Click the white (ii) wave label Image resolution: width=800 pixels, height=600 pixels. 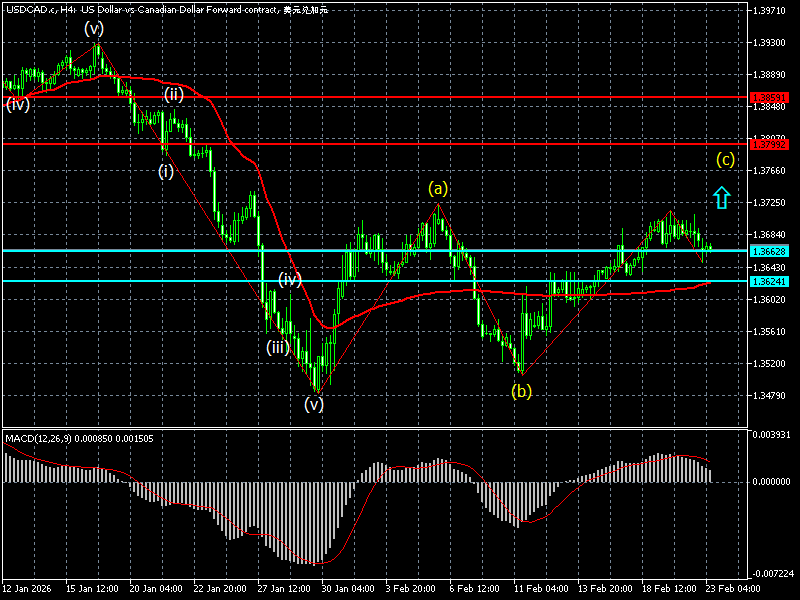pos(174,95)
